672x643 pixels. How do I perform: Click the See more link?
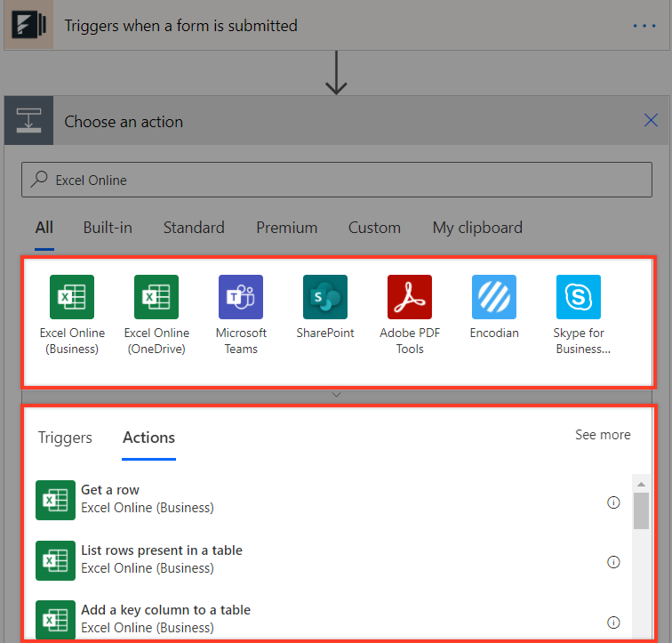coord(603,435)
